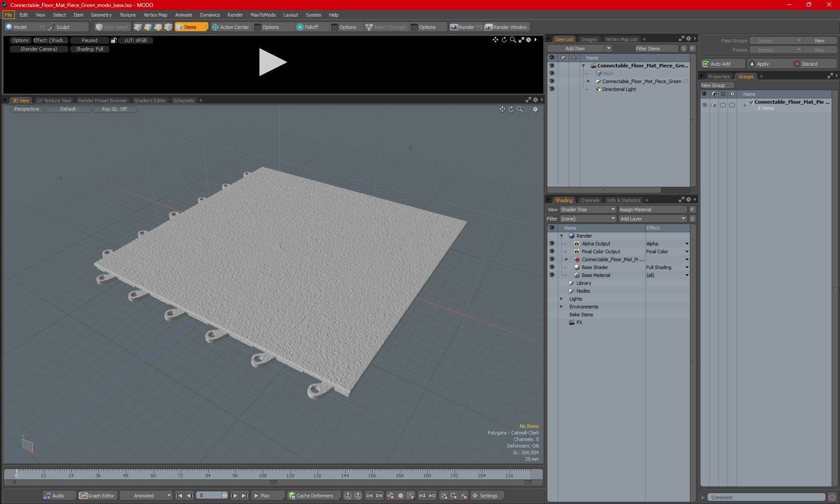This screenshot has height=504, width=840.
Task: Click the UV Texture View tab
Action: pyautogui.click(x=53, y=100)
